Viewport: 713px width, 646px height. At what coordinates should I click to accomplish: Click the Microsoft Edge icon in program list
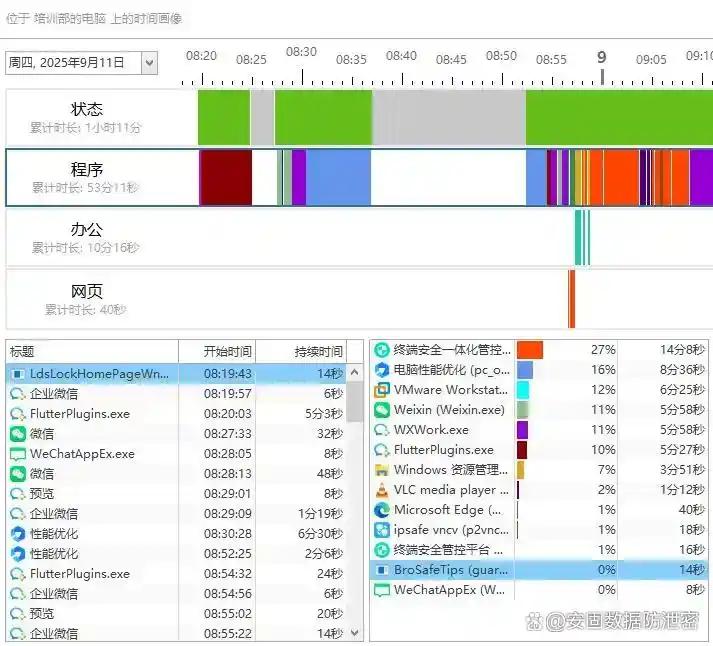(x=381, y=510)
